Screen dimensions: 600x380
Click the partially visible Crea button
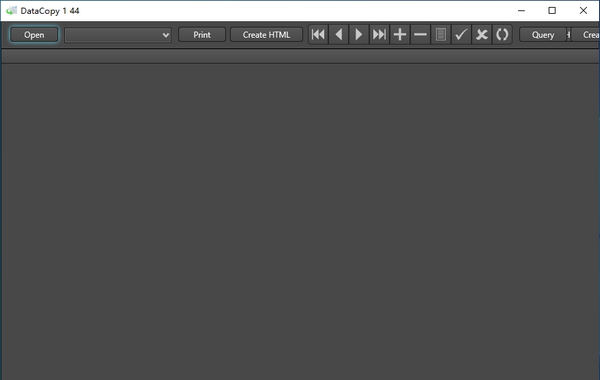coord(585,35)
